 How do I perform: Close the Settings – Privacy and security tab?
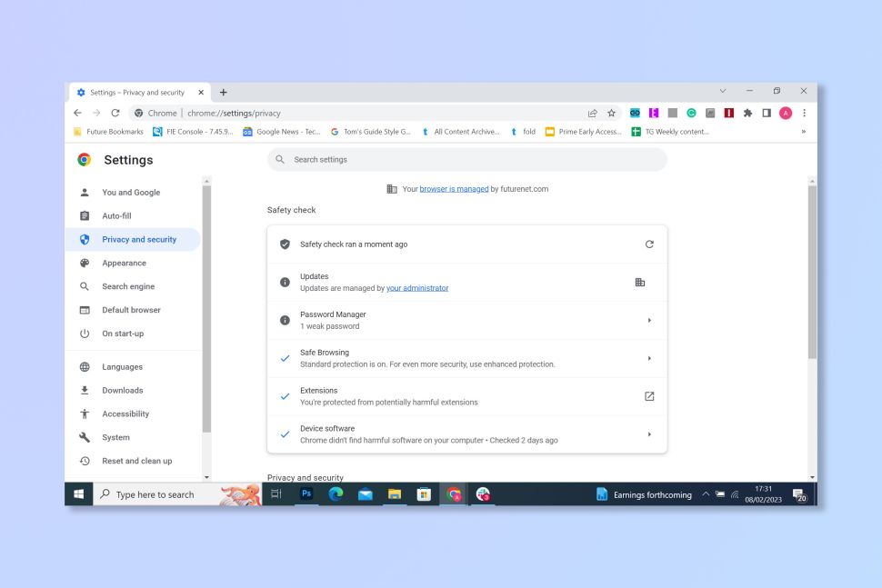click(x=201, y=92)
